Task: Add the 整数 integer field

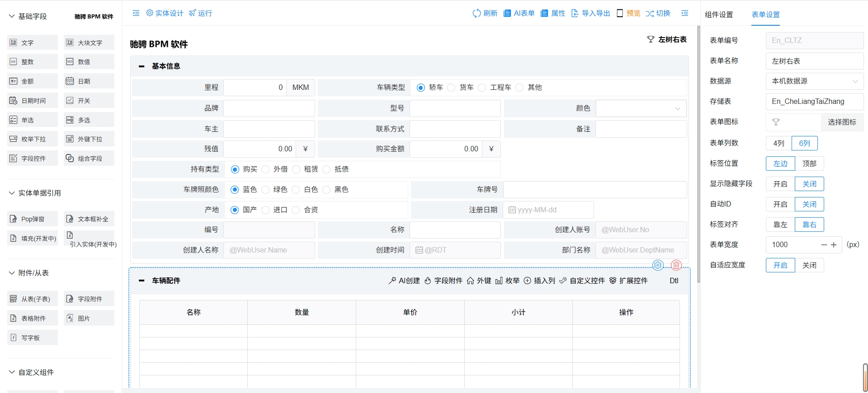Action: pyautogui.click(x=33, y=61)
